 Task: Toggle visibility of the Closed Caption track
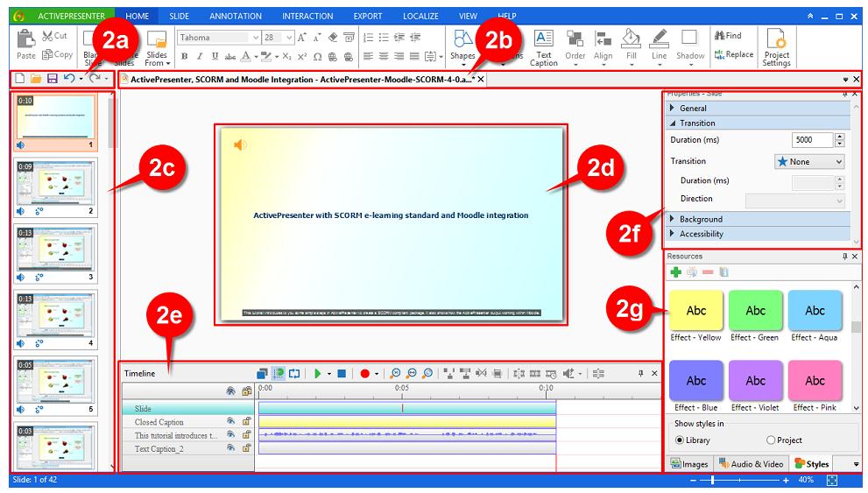(x=231, y=421)
